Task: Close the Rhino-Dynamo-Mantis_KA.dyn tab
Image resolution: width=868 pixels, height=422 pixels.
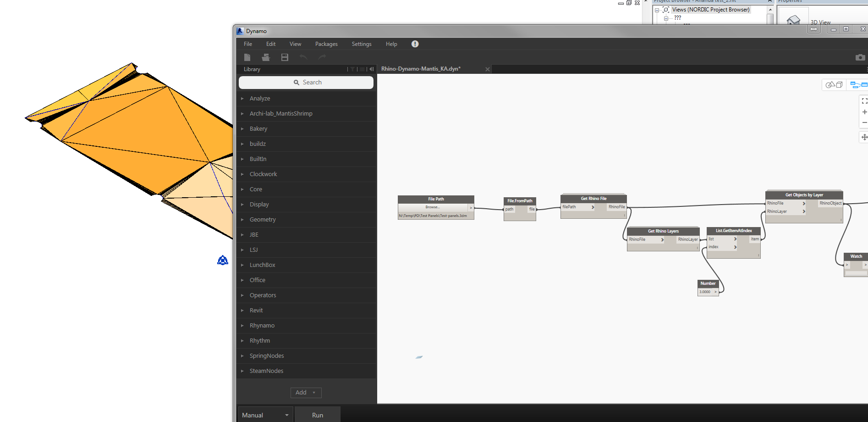Action: tap(488, 69)
